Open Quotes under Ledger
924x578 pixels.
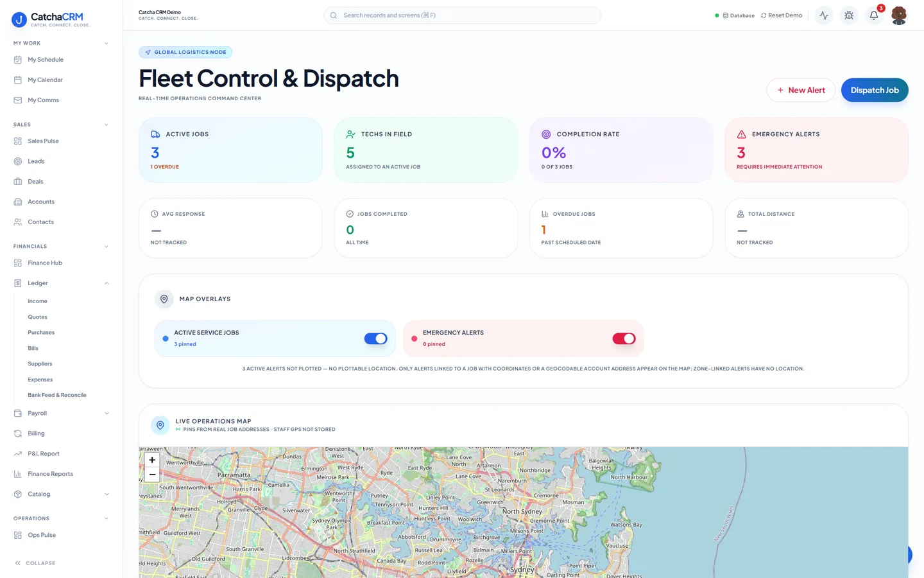point(37,317)
